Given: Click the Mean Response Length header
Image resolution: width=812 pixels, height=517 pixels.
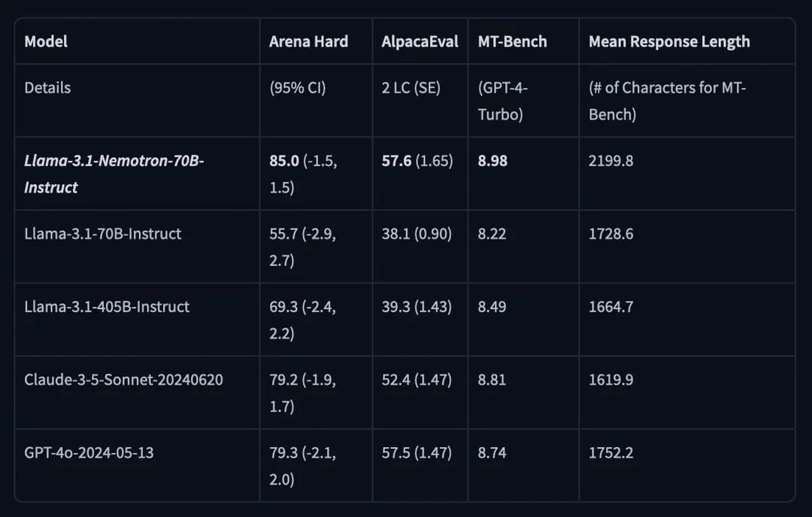Looking at the screenshot, I should (x=669, y=41).
